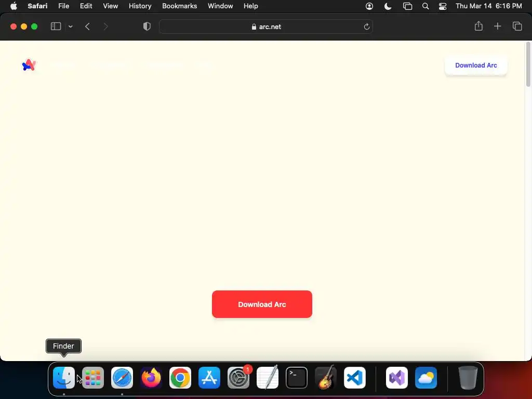This screenshot has width=532, height=399.
Task: Open the Apple menu
Action: [x=14, y=6]
